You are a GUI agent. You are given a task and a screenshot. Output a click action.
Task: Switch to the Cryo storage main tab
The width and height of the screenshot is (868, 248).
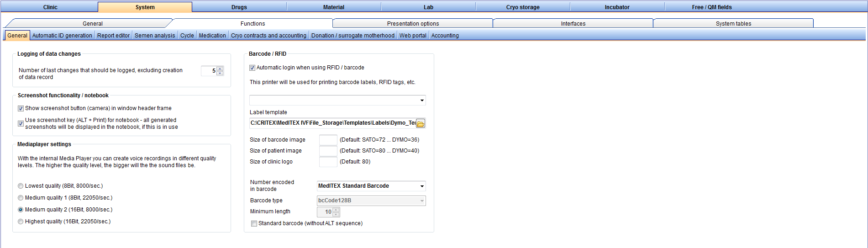pos(523,7)
